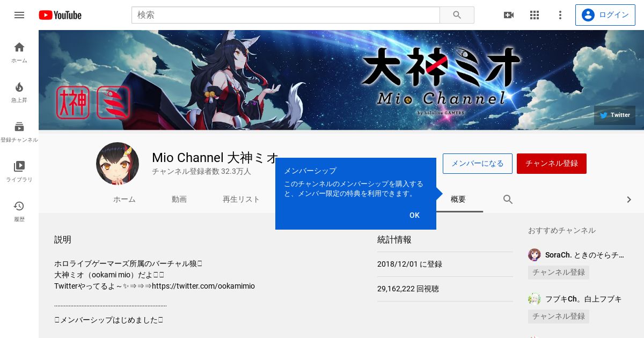This screenshot has width=644, height=338.
Task: Click the メンバーシップ tooltip heading
Action: tap(310, 171)
